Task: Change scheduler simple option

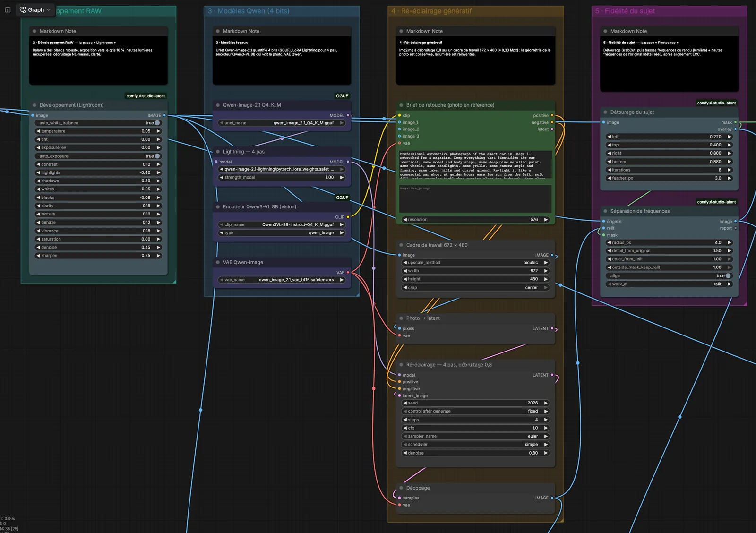Action: tap(475, 445)
